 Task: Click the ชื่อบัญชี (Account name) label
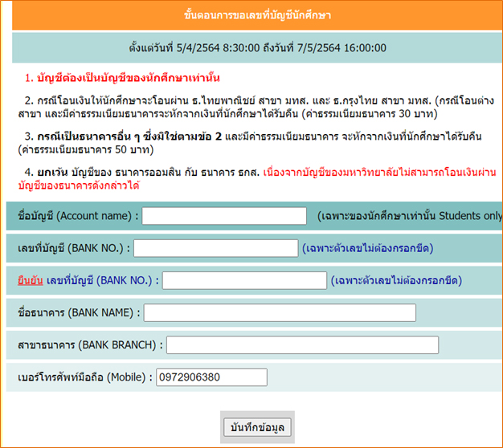[77, 216]
